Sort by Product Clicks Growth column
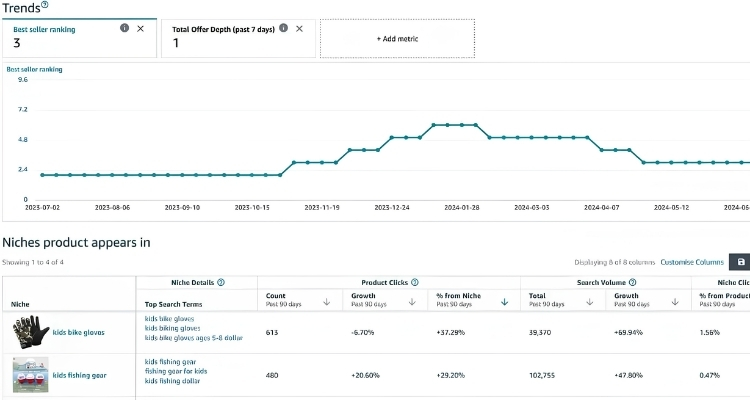The image size is (750, 400). click(412, 302)
